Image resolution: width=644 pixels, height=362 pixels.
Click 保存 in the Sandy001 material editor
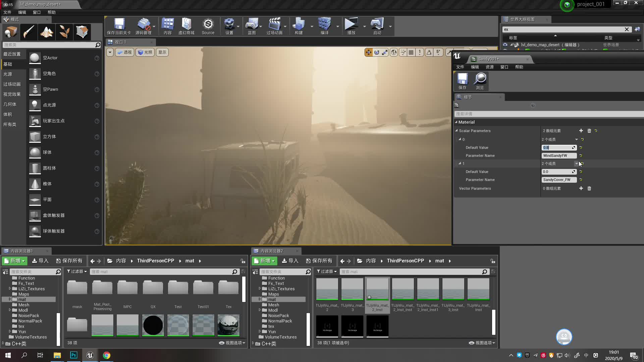(x=462, y=80)
